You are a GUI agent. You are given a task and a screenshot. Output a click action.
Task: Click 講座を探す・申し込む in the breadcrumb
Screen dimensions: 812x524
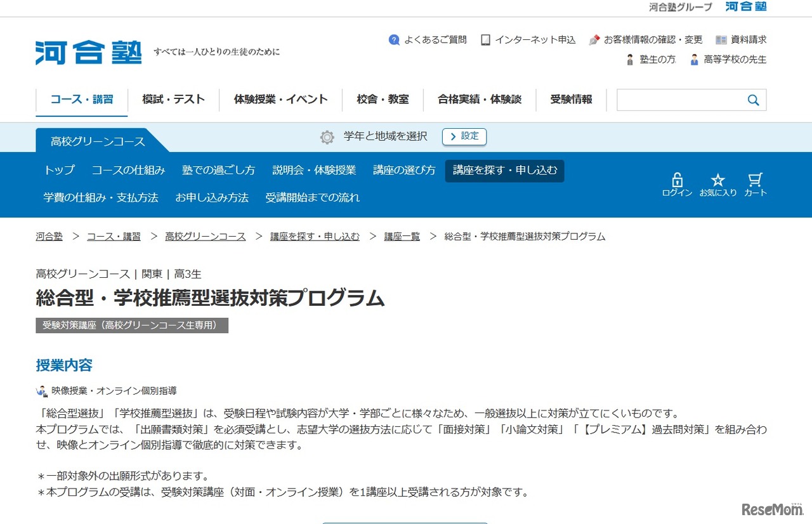click(x=315, y=236)
